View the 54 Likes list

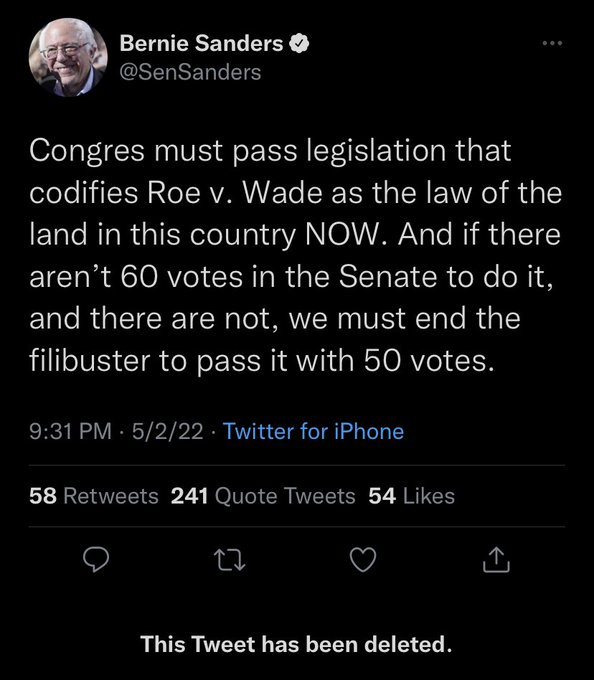[411, 496]
